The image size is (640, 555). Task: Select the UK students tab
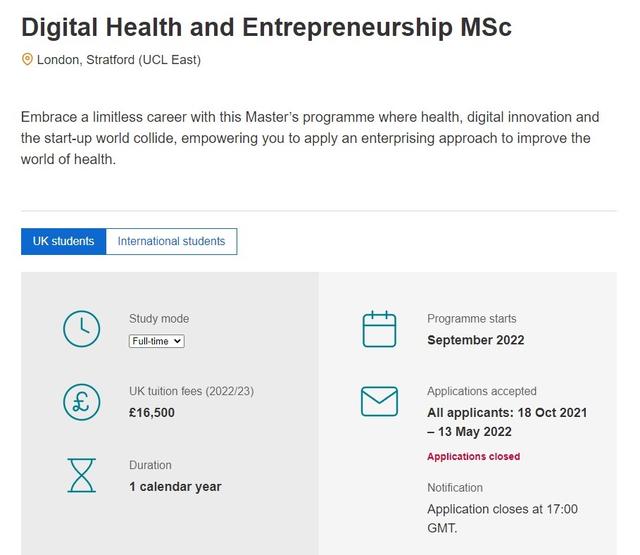tap(63, 241)
